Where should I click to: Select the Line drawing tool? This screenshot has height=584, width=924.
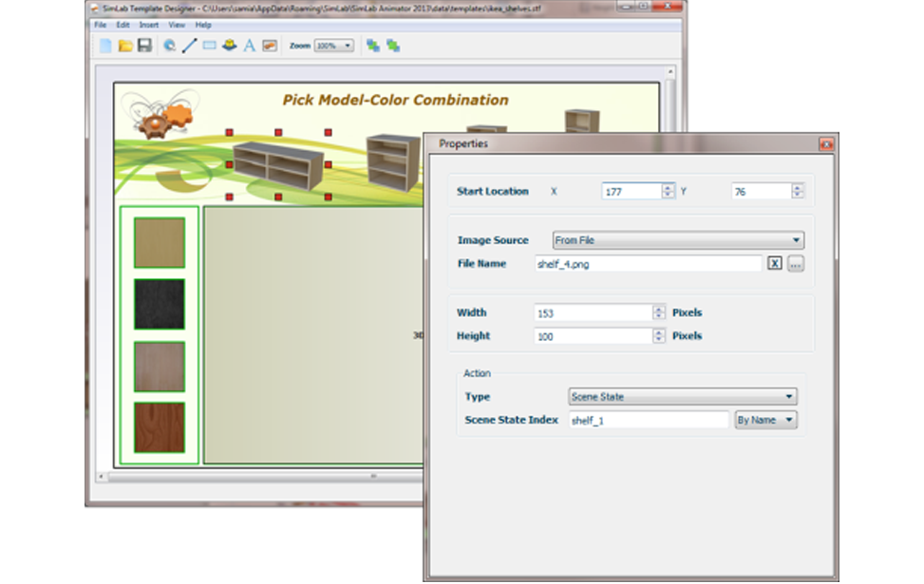point(189,46)
